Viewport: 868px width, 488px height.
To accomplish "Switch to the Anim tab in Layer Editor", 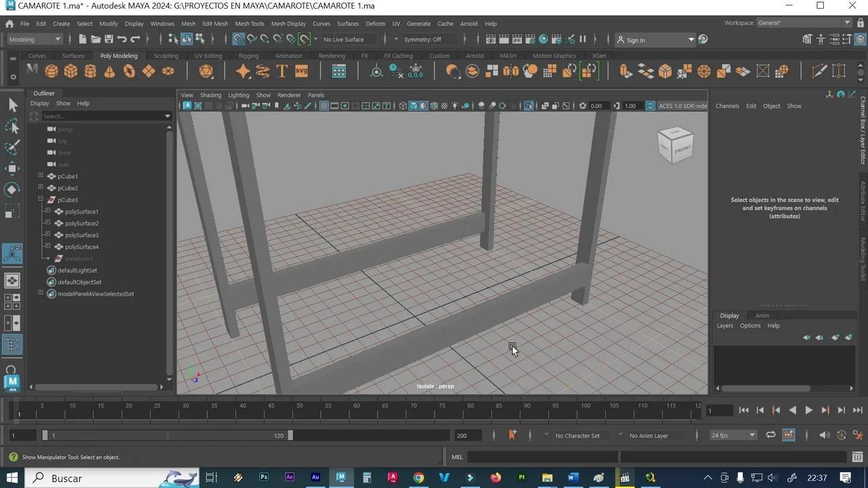I will (762, 315).
